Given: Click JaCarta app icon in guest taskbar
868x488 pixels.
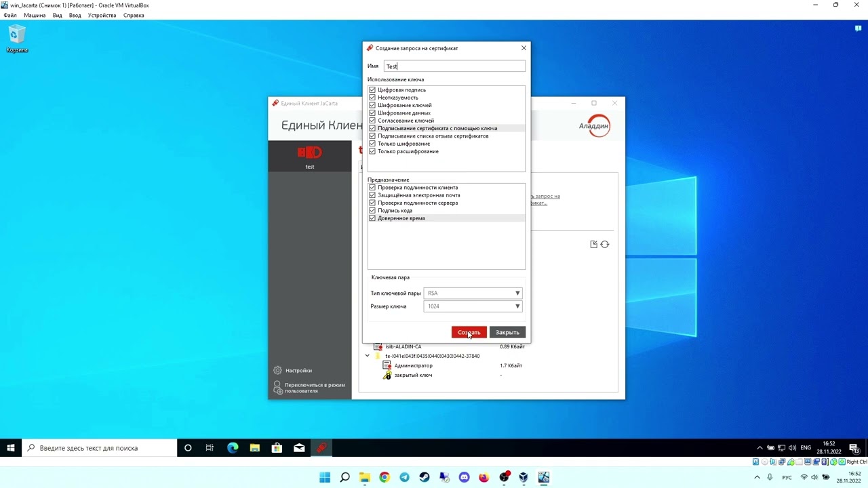Looking at the screenshot, I should click(x=321, y=448).
